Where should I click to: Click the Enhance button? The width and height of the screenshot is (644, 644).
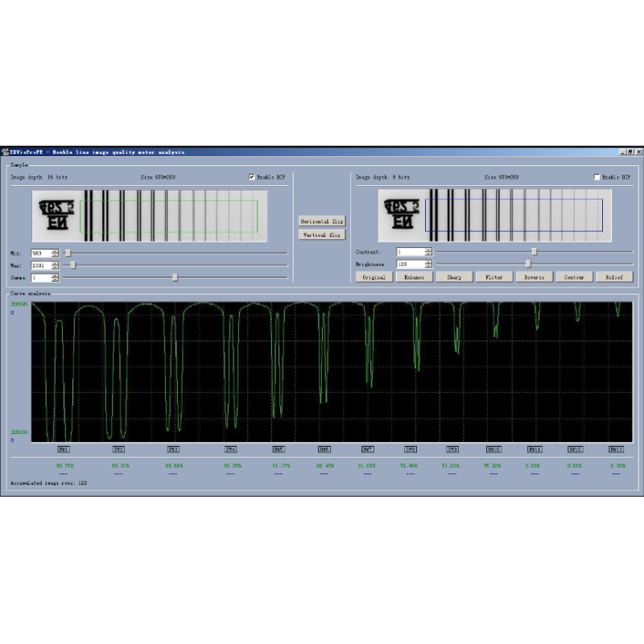tap(414, 277)
